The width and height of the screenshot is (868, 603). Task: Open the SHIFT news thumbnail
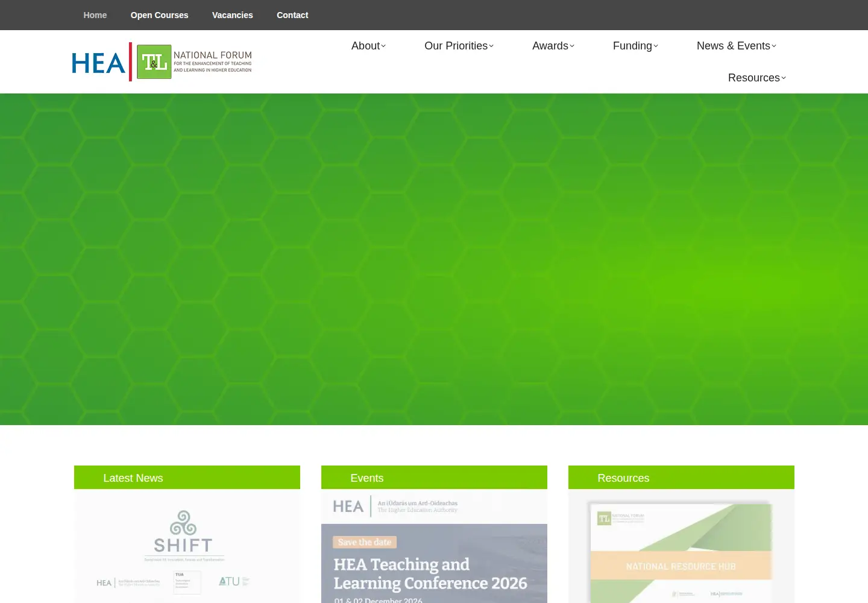tap(187, 546)
